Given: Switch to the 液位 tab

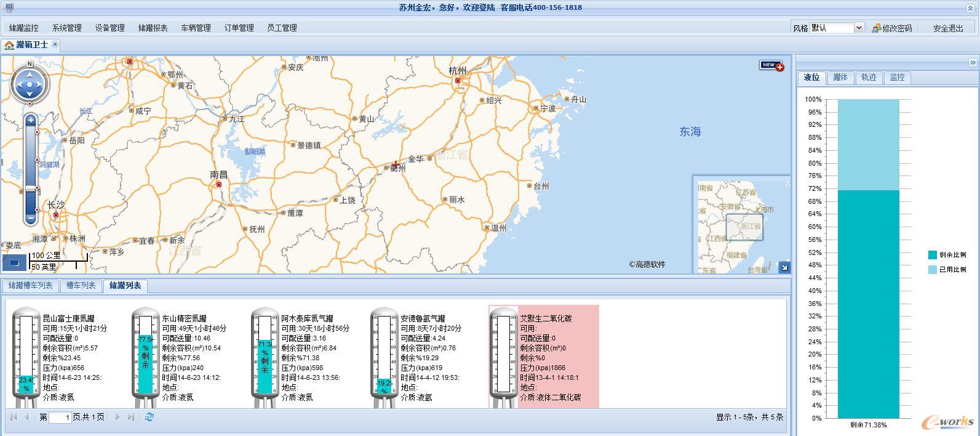Looking at the screenshot, I should 811,78.
